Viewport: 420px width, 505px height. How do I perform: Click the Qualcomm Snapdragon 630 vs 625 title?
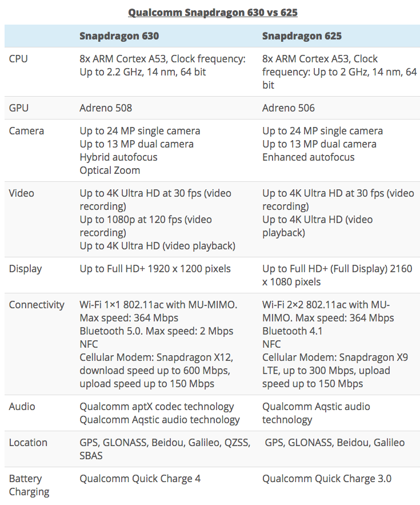(x=213, y=12)
